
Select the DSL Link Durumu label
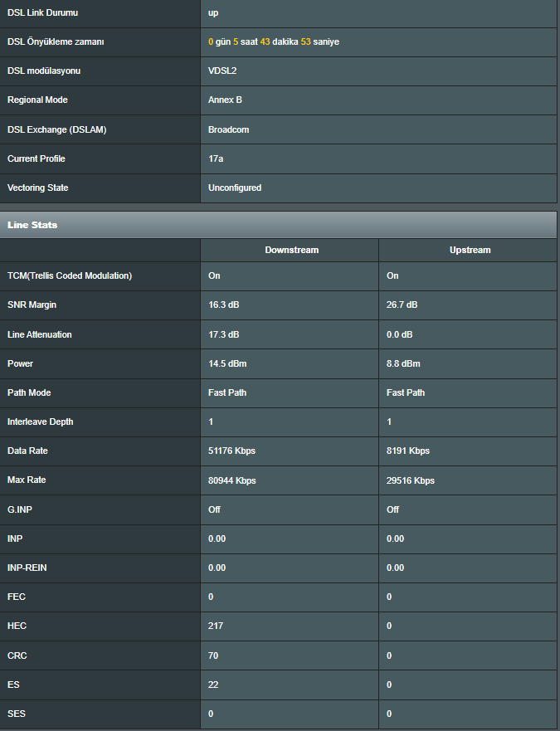pos(42,13)
